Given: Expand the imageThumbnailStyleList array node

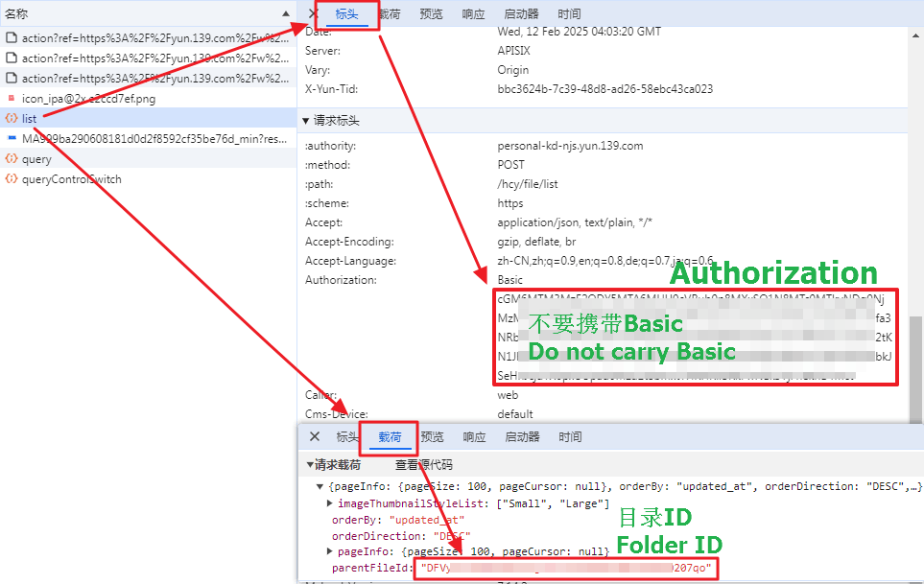Looking at the screenshot, I should 330,503.
